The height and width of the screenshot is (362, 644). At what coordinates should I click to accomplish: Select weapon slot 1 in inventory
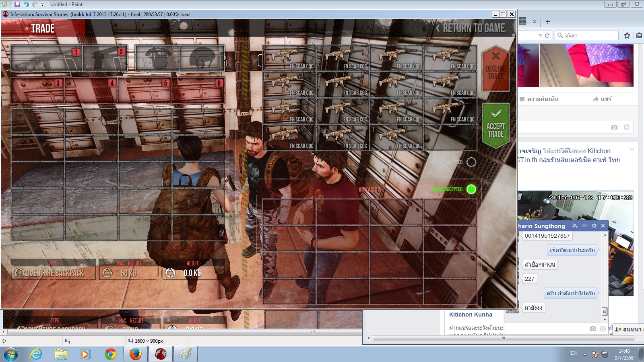pos(47,58)
